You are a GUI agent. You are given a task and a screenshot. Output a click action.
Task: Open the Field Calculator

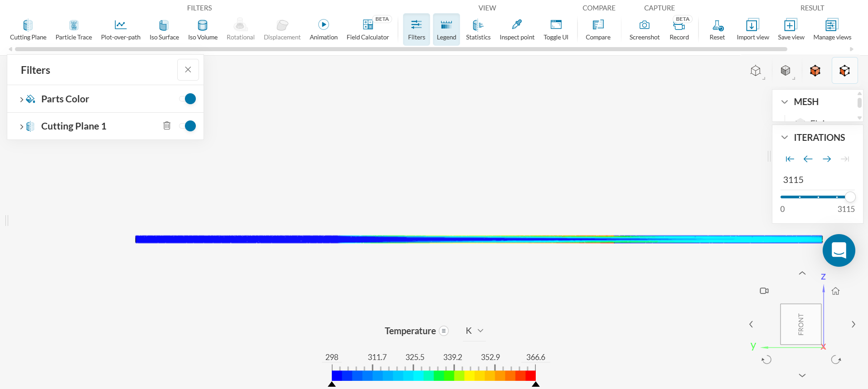(x=368, y=30)
